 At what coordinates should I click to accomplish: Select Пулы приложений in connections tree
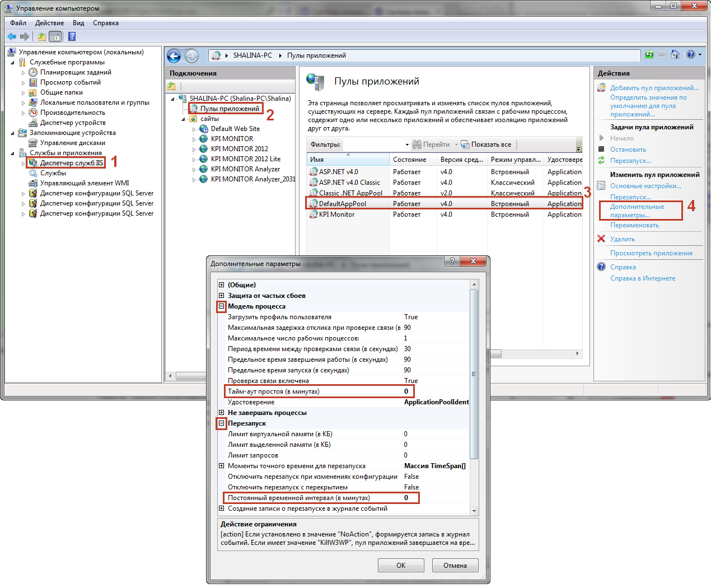coord(230,109)
